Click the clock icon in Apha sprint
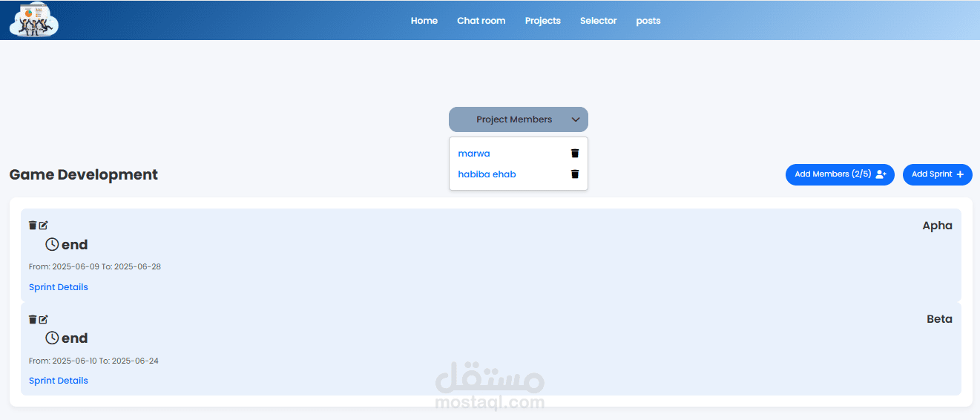Viewport: 980px width, 420px height. [52, 244]
